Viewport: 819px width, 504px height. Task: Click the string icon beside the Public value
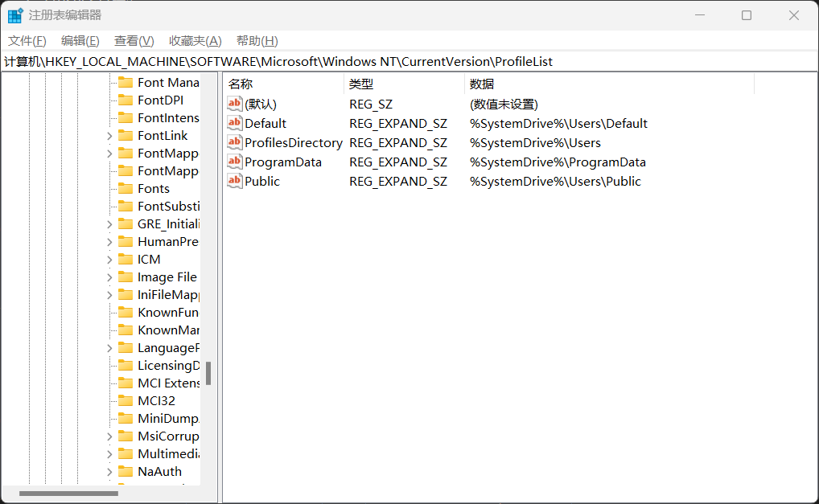coord(234,181)
